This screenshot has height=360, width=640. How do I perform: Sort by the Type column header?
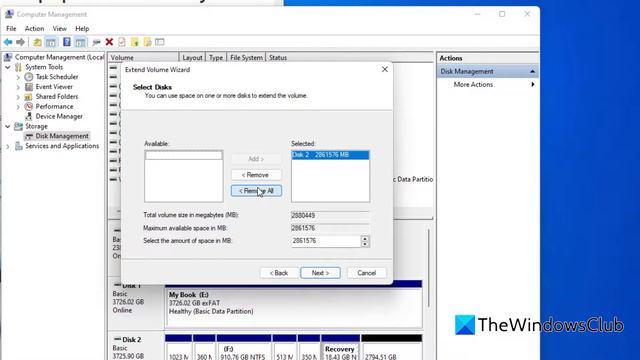coord(216,58)
